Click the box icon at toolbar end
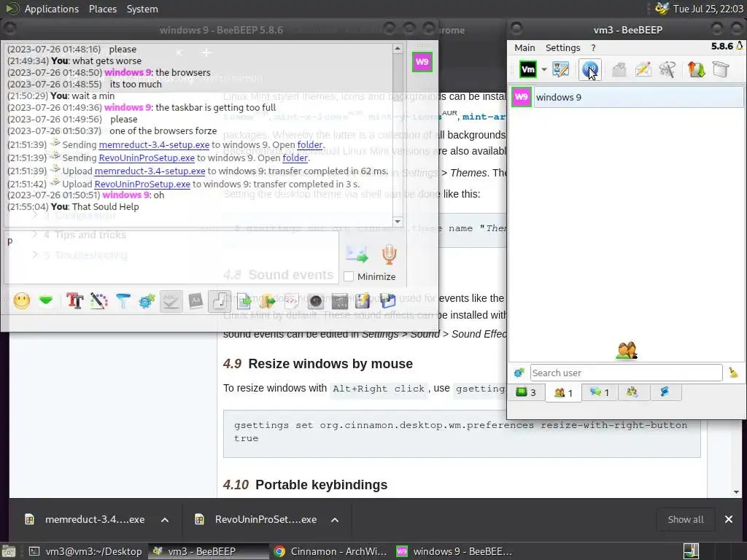The height and width of the screenshot is (560, 747). [721, 69]
